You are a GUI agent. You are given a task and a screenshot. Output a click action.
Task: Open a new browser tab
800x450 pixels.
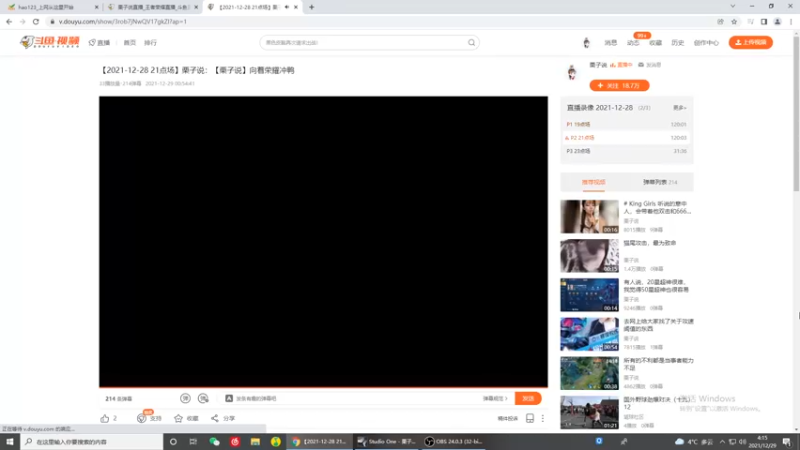311,7
